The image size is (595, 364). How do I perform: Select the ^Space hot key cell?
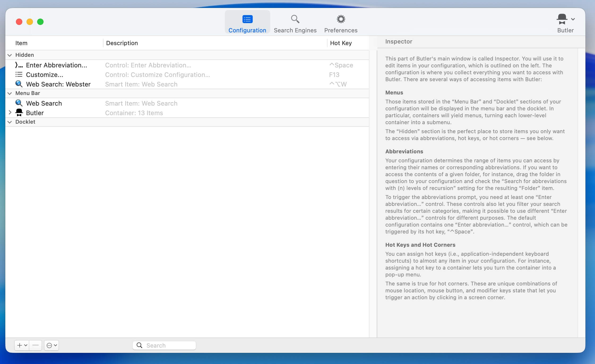click(341, 65)
